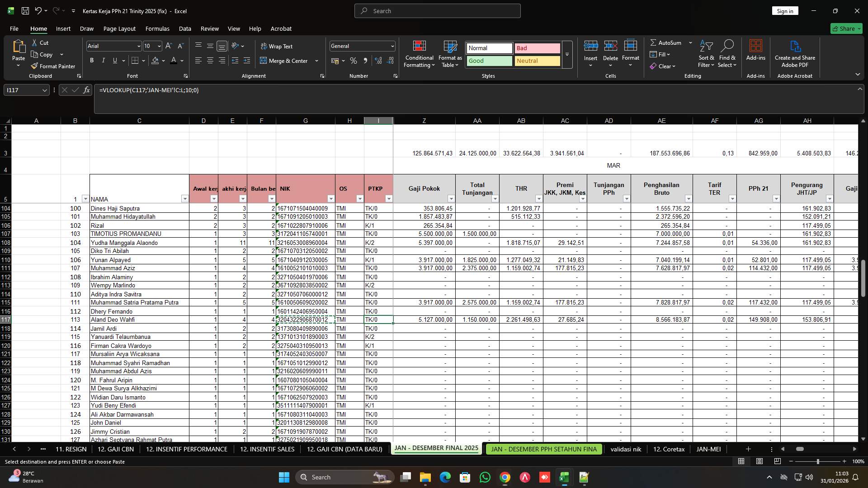Open the JAN-MEI sheet tab

tap(708, 449)
